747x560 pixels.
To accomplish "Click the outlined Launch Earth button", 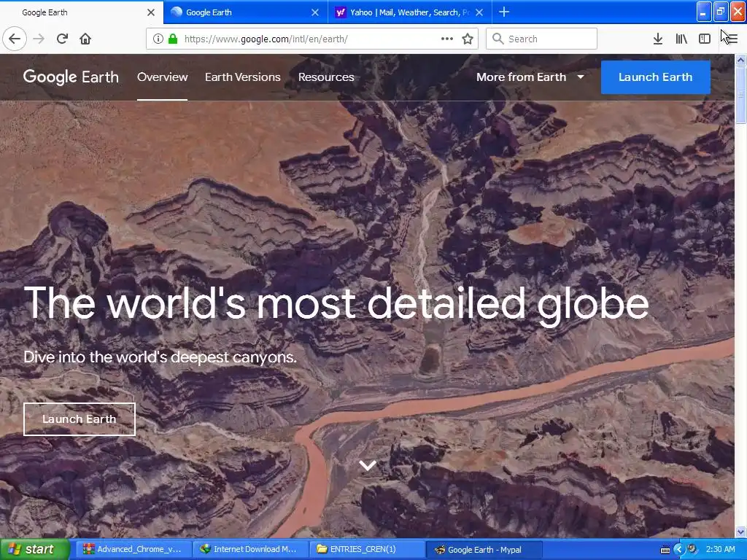I will click(x=80, y=419).
